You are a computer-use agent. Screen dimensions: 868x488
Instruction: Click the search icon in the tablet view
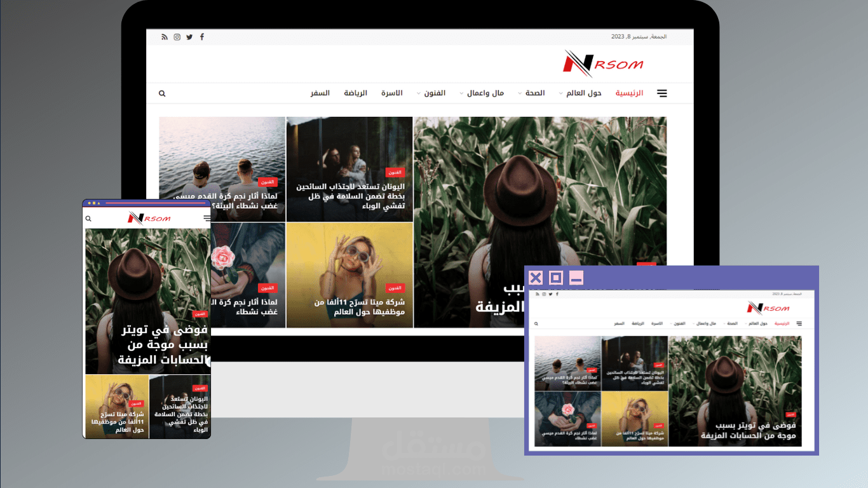(535, 323)
